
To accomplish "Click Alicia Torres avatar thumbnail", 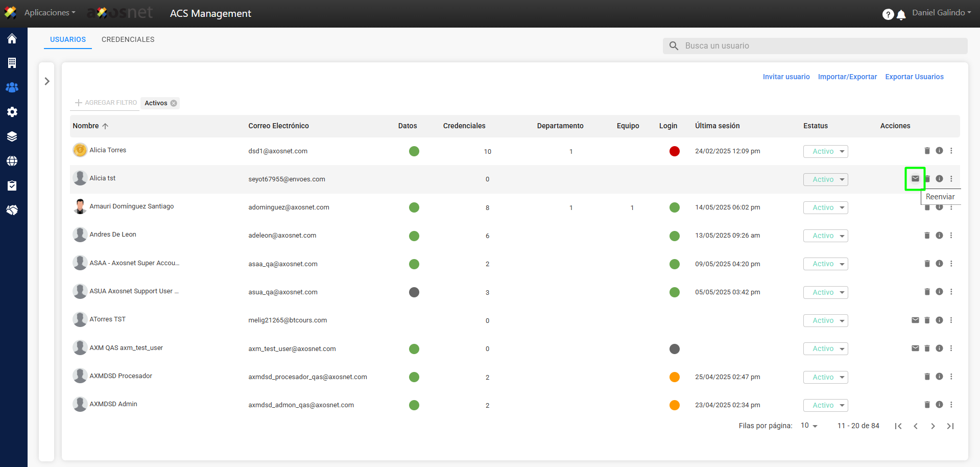I will [80, 150].
